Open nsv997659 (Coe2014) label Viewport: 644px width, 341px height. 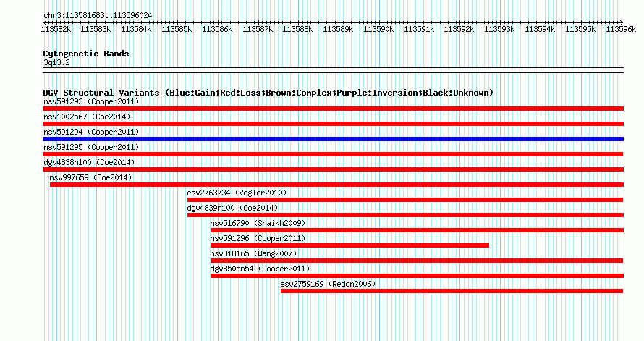pos(90,177)
